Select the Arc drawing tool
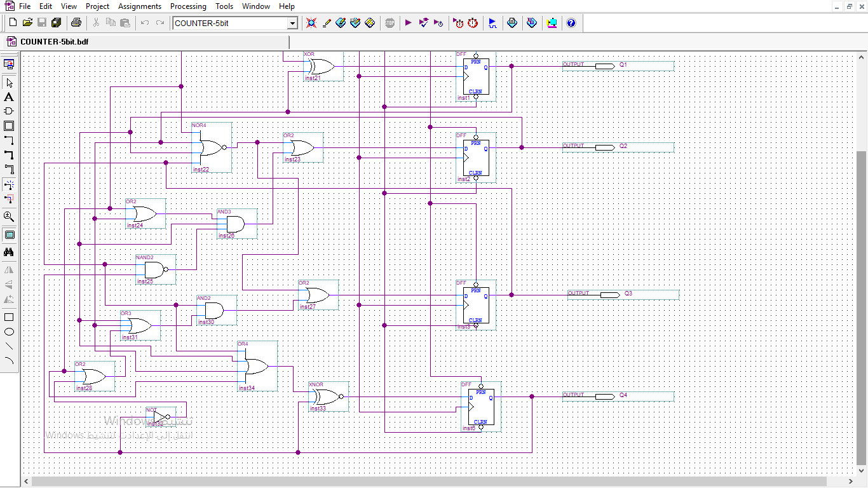The height and width of the screenshot is (488, 868). [9, 360]
